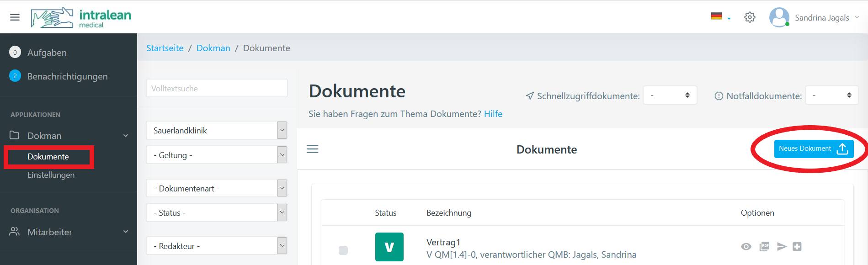868x265 pixels.
Task: Expand the Sauerlandklinik dropdown
Action: (x=217, y=131)
